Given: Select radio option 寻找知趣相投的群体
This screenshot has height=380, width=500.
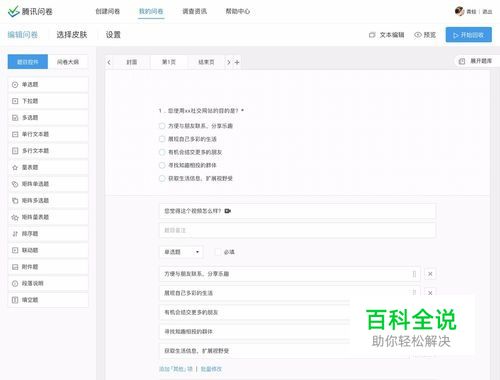Looking at the screenshot, I should (162, 165).
